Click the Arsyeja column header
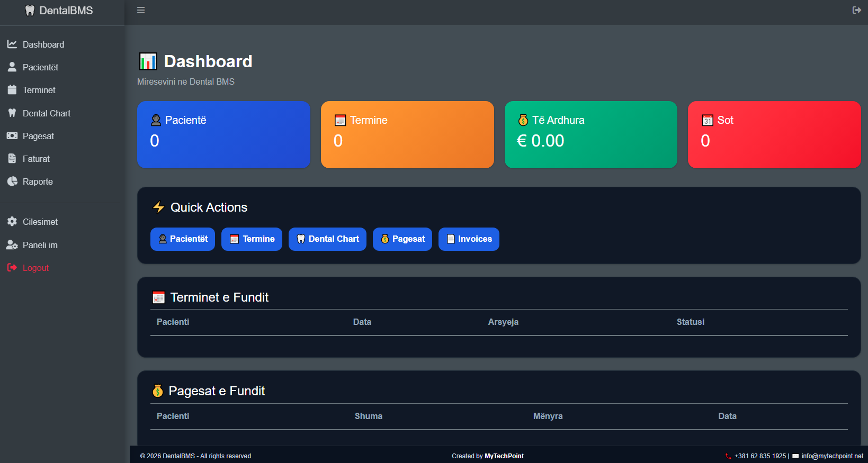Image resolution: width=868 pixels, height=463 pixels. 503,322
